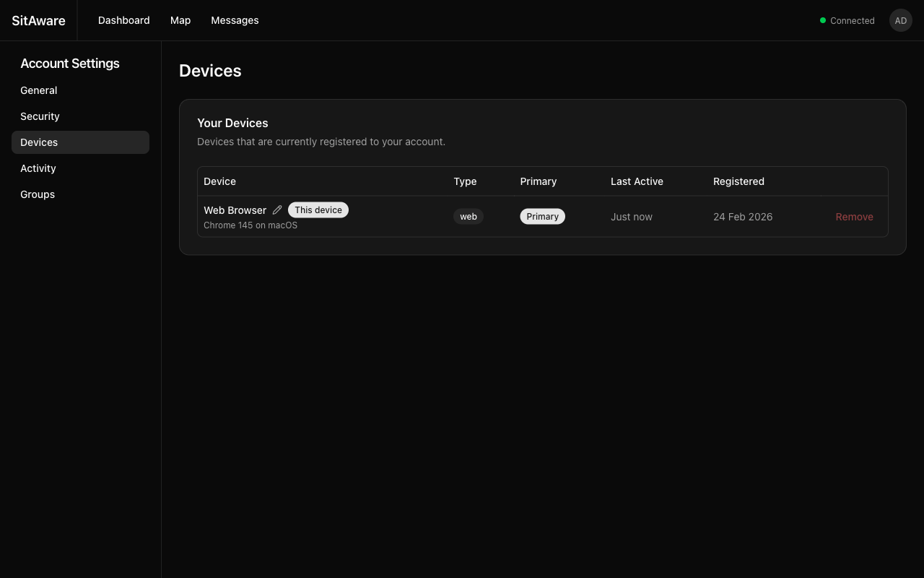Click the Last Active column header

click(x=637, y=181)
